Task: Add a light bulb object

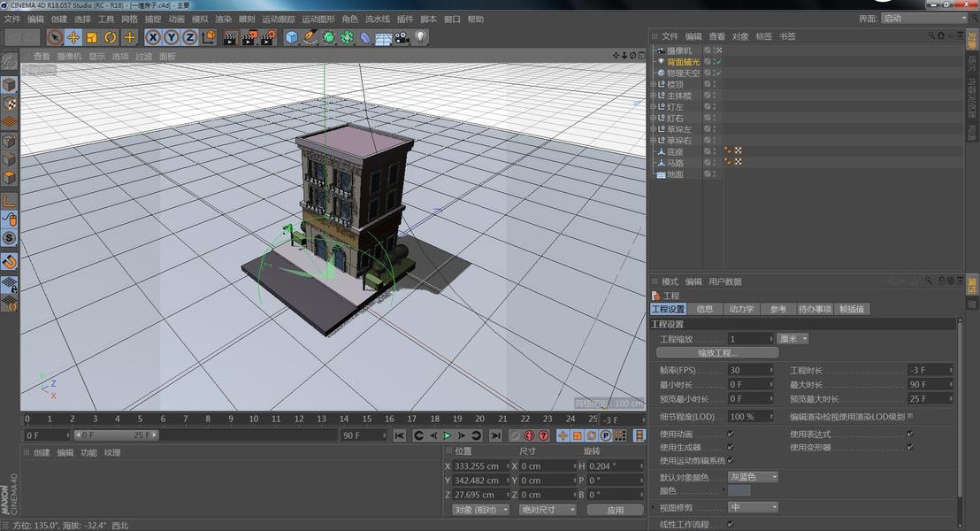Action: click(x=421, y=38)
